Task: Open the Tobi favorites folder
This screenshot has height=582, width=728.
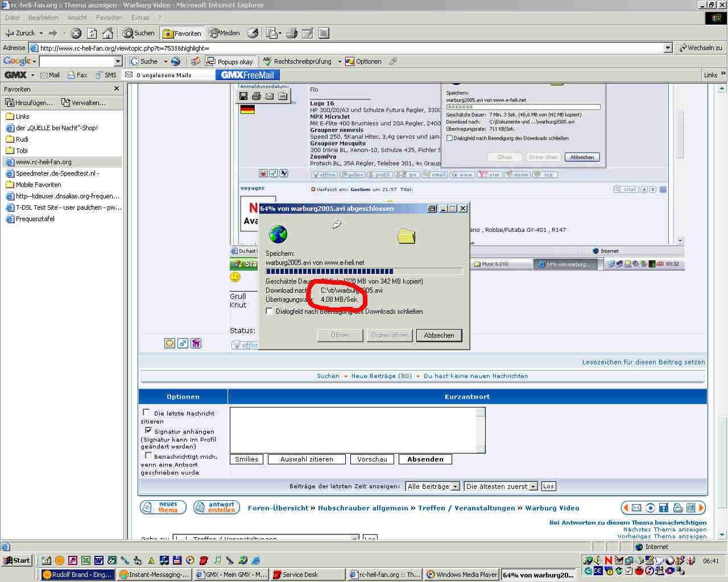Action: point(17,151)
